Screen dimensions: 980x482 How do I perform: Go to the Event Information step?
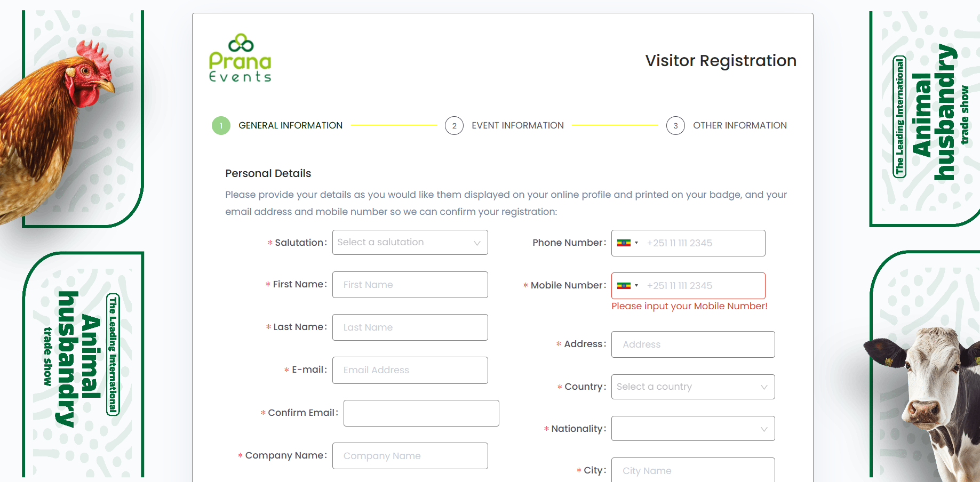(x=517, y=126)
